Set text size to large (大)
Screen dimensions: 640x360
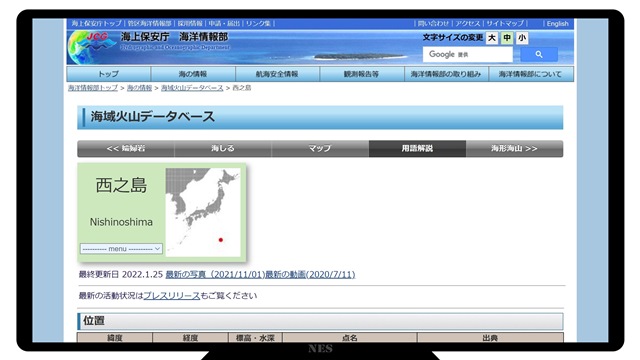[x=492, y=38]
